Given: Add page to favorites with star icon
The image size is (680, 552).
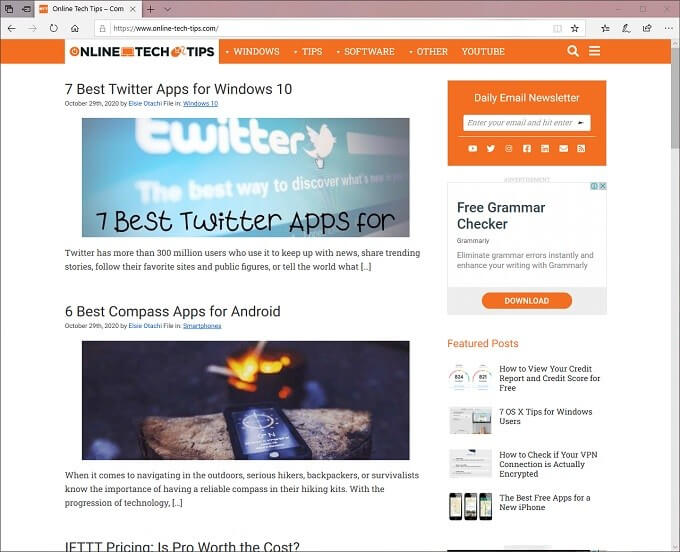Looking at the screenshot, I should click(x=575, y=29).
